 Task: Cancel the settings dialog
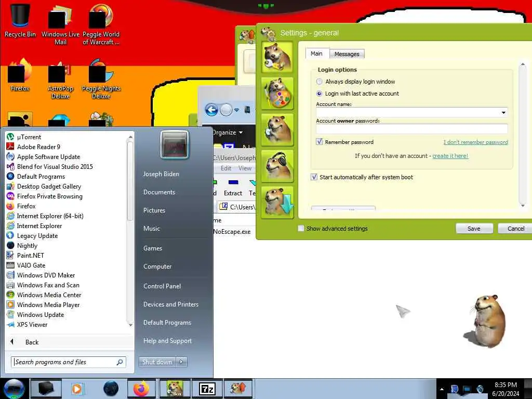coord(516,229)
